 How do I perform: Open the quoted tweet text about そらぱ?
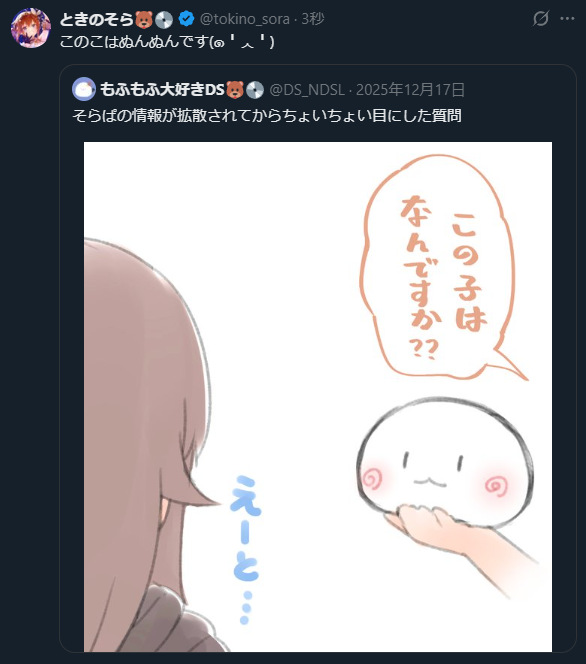[267, 115]
